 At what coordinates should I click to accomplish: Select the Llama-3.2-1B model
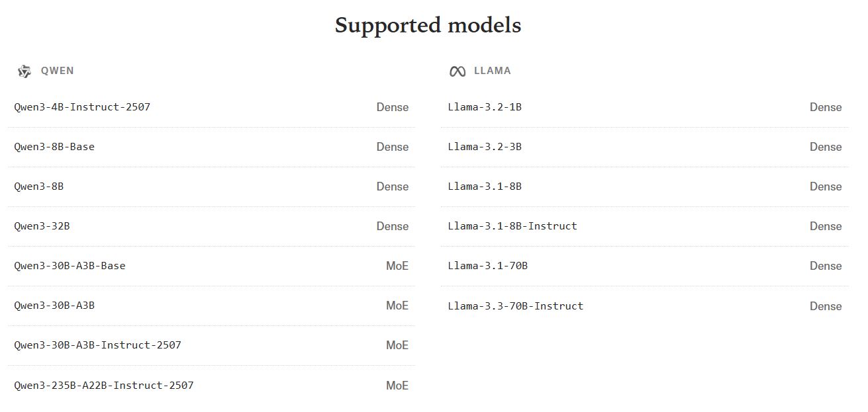[485, 107]
